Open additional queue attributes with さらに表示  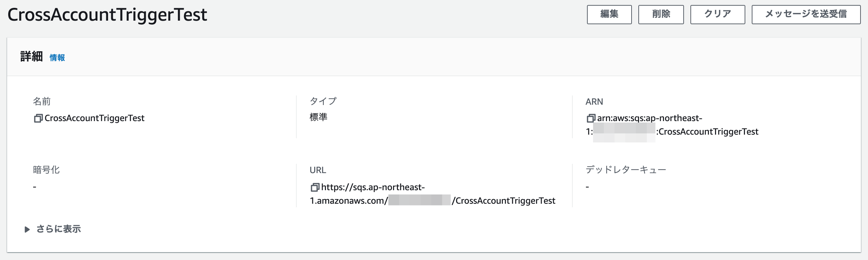(58, 229)
